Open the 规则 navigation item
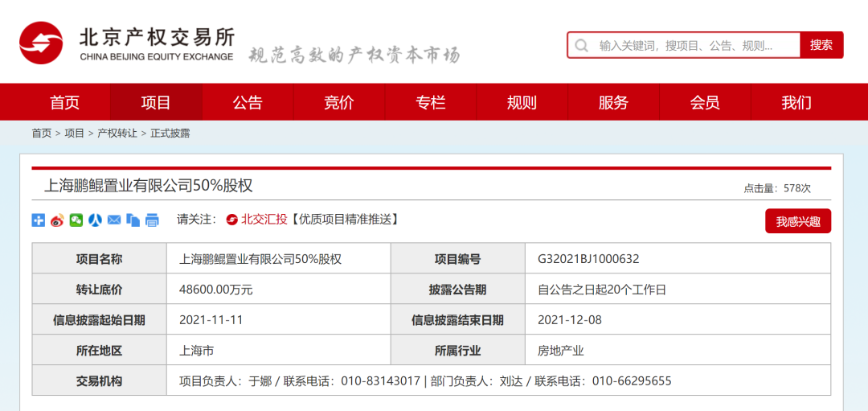 coord(522,102)
